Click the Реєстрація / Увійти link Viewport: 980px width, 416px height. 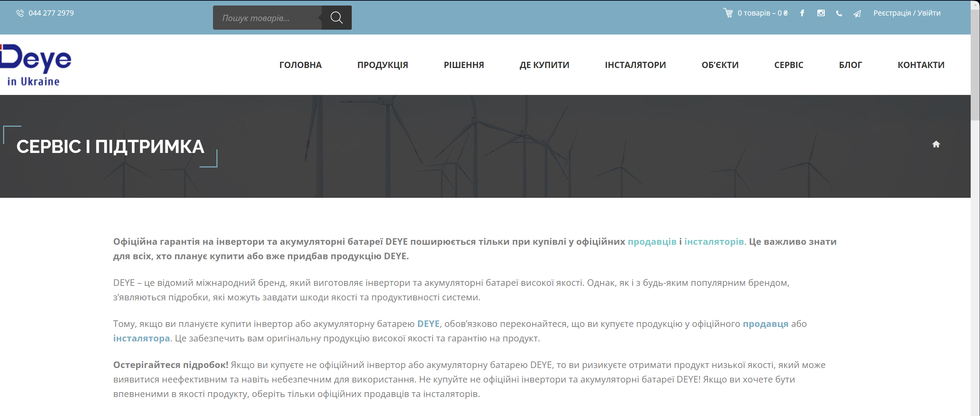[906, 13]
